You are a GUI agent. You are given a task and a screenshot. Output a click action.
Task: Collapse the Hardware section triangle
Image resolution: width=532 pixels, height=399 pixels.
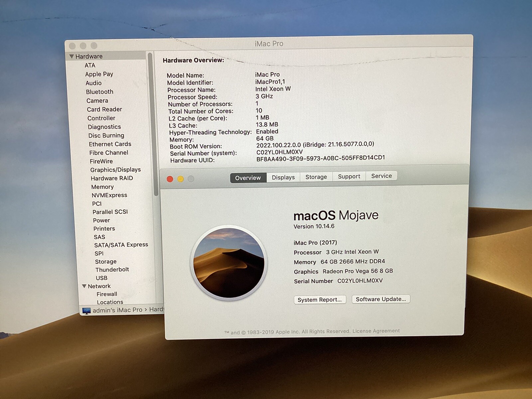click(x=71, y=57)
